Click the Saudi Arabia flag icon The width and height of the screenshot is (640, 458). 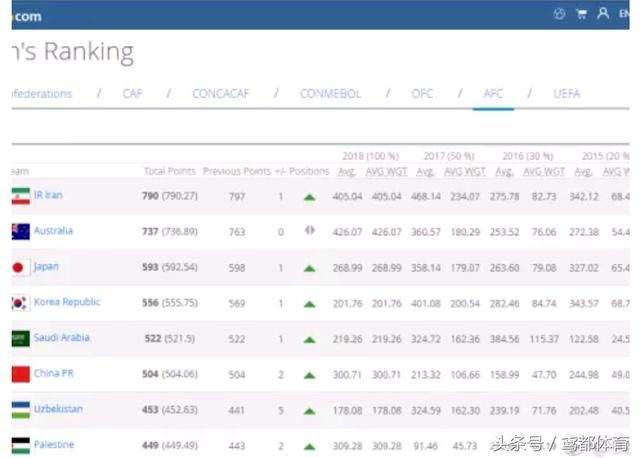[x=19, y=338]
